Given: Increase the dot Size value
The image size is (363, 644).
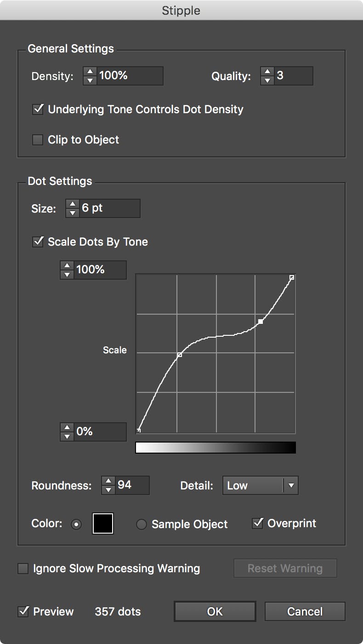Looking at the screenshot, I should 73,205.
